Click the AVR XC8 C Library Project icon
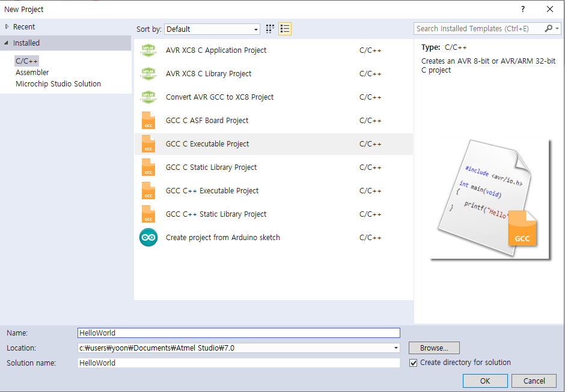565x392 pixels. click(148, 74)
